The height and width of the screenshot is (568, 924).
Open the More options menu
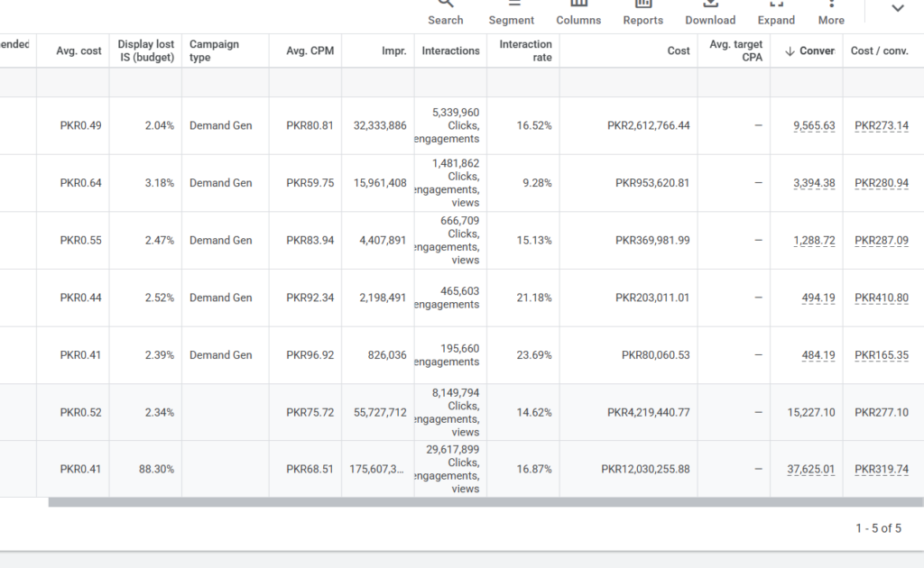point(831,13)
